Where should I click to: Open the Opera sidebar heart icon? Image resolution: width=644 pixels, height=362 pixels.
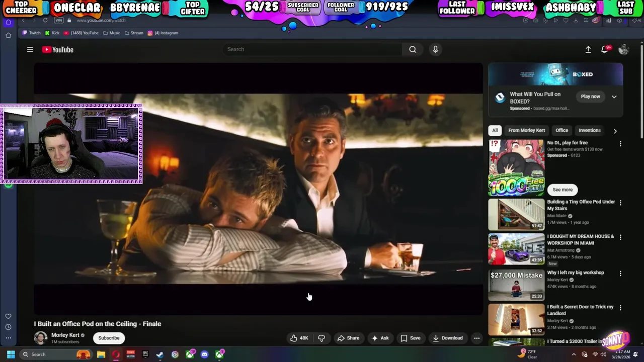pos(8,316)
